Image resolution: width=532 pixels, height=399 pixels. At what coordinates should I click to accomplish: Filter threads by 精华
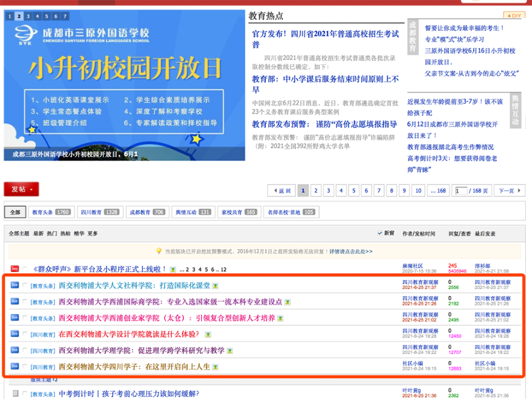(x=79, y=233)
